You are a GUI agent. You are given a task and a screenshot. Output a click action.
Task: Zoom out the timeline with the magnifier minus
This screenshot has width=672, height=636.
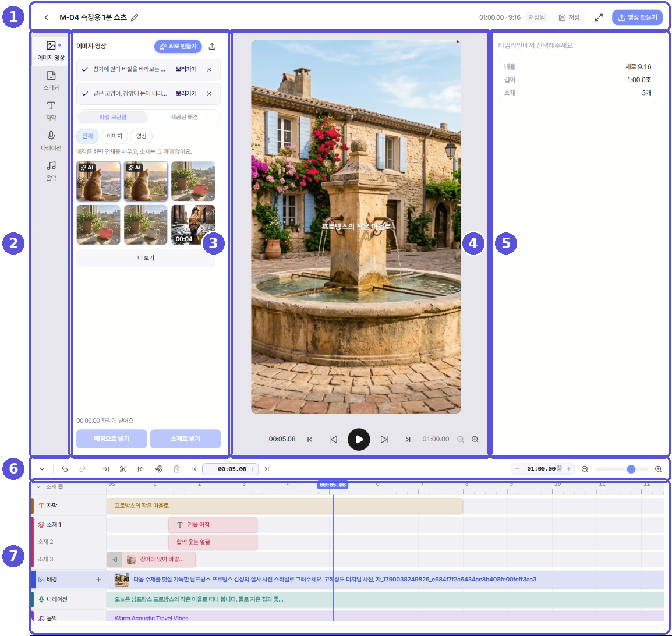tap(585, 469)
